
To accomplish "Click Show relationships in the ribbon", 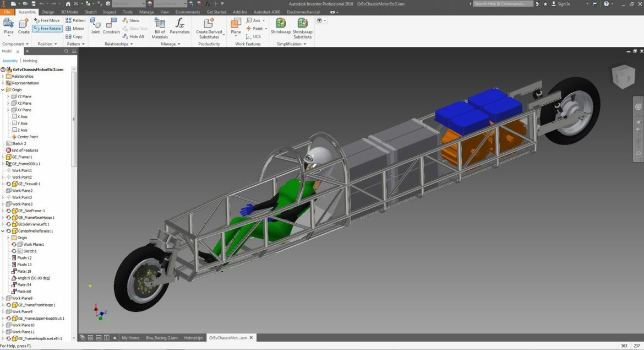I will (x=131, y=20).
